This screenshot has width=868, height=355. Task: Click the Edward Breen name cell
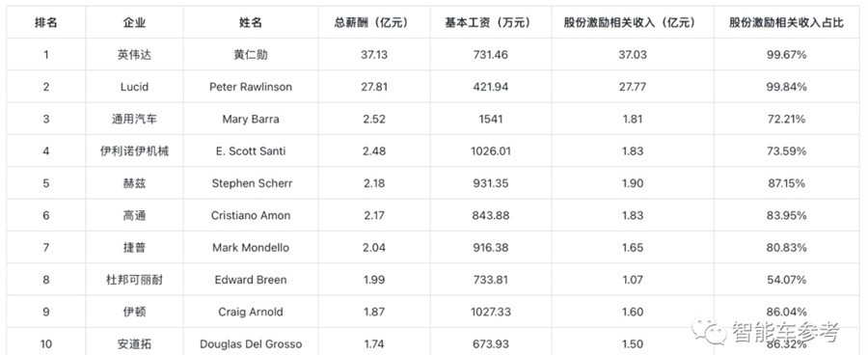pos(251,280)
